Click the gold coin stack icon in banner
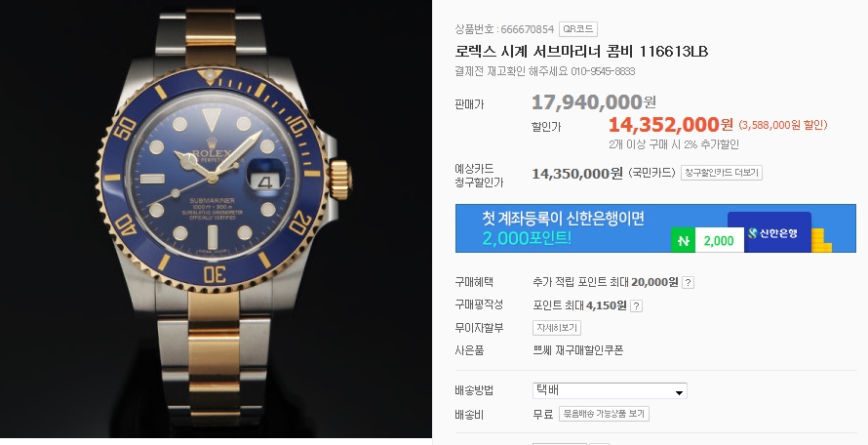868x445 pixels. tap(822, 240)
